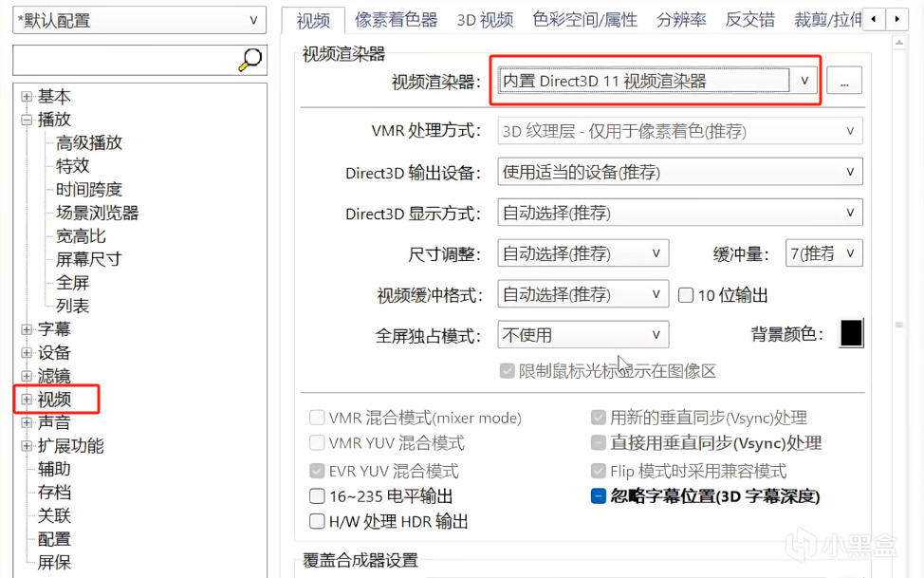
Task: Enable the 10 位输出 checkbox
Action: [685, 295]
